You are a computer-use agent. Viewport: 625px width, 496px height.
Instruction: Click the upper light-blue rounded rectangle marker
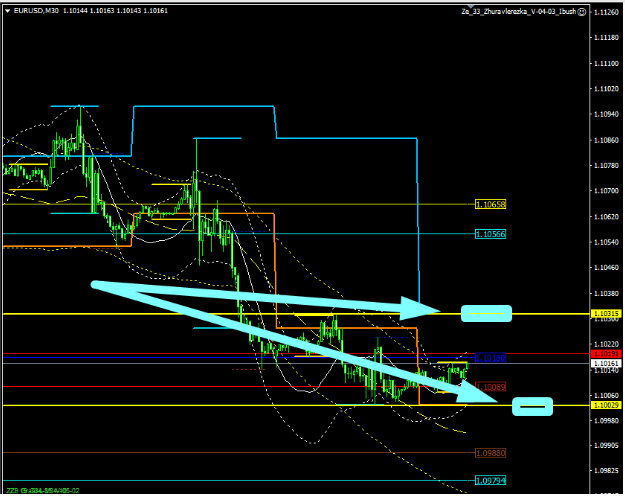coord(486,313)
